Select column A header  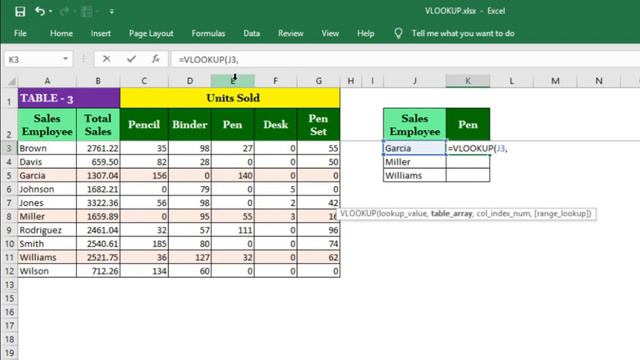coord(47,81)
